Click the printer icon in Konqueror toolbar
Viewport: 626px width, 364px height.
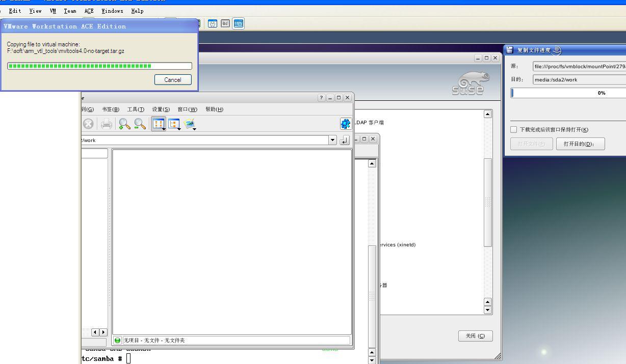click(x=106, y=124)
